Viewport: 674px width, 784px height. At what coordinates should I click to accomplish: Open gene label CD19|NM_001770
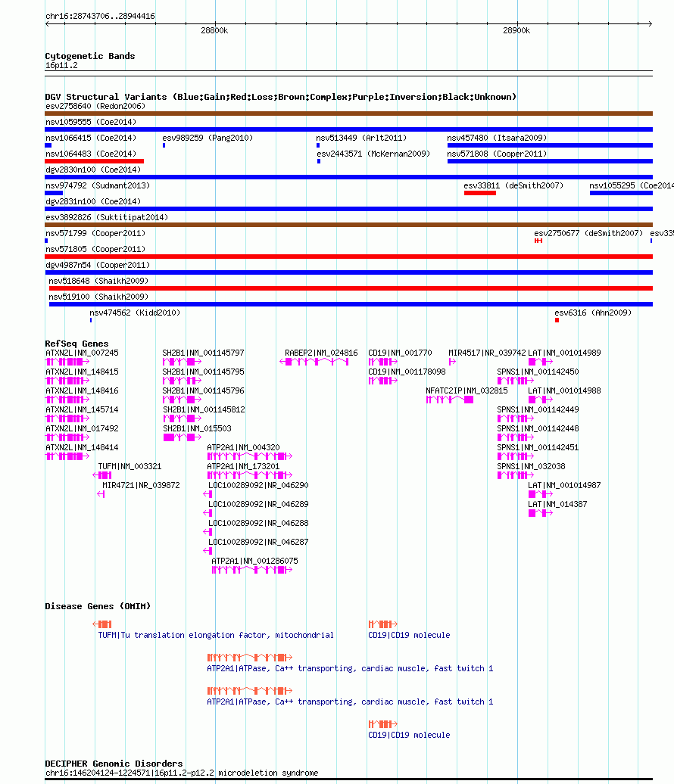click(400, 353)
